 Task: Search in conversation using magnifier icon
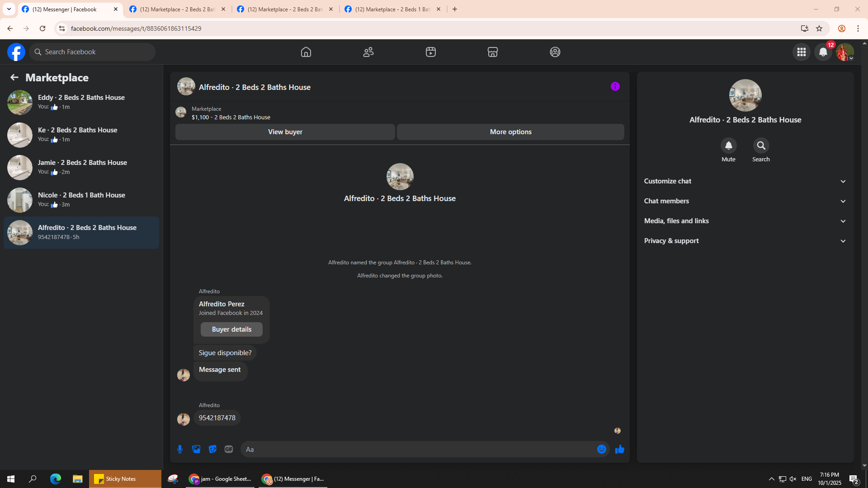point(761,145)
